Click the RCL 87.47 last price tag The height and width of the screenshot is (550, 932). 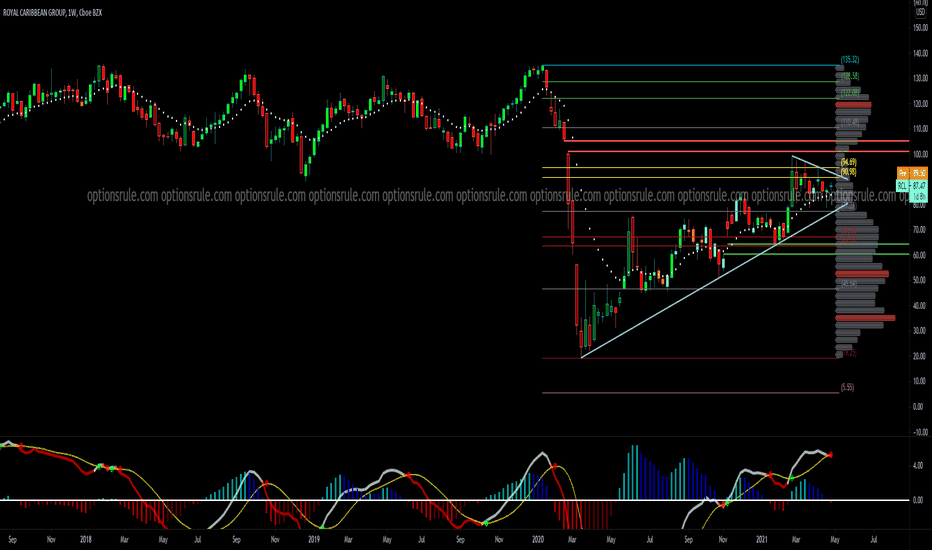click(912, 186)
